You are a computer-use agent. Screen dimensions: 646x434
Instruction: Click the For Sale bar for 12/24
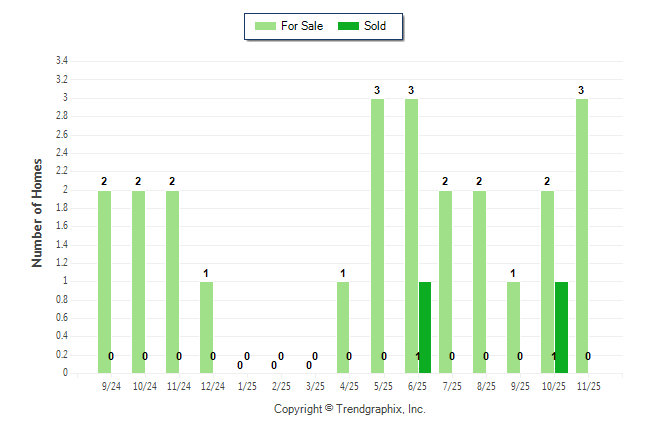point(206,327)
